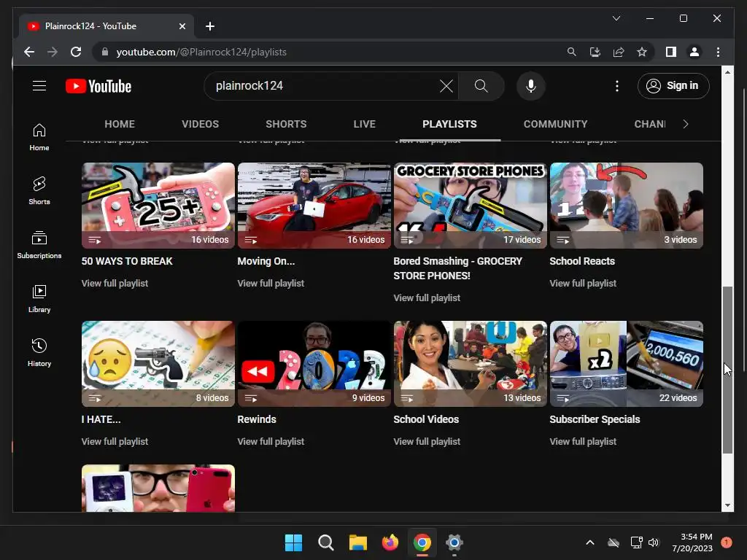Click the Subscriber Specials playlist title

(x=595, y=419)
